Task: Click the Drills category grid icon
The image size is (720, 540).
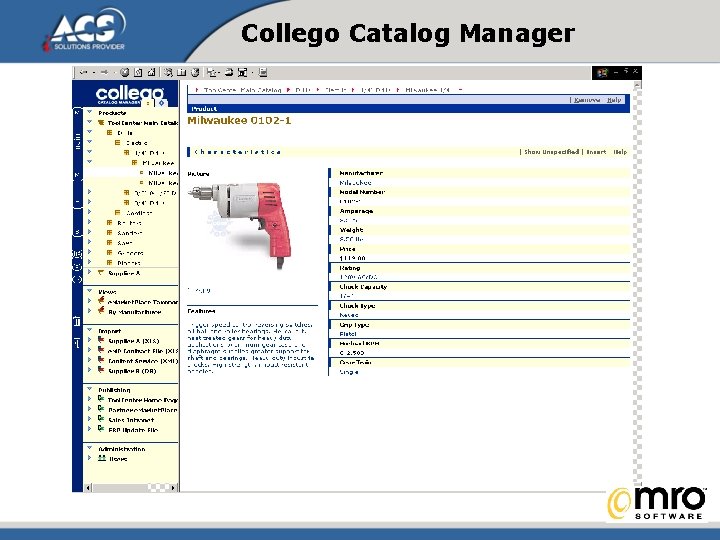Action: click(x=109, y=133)
